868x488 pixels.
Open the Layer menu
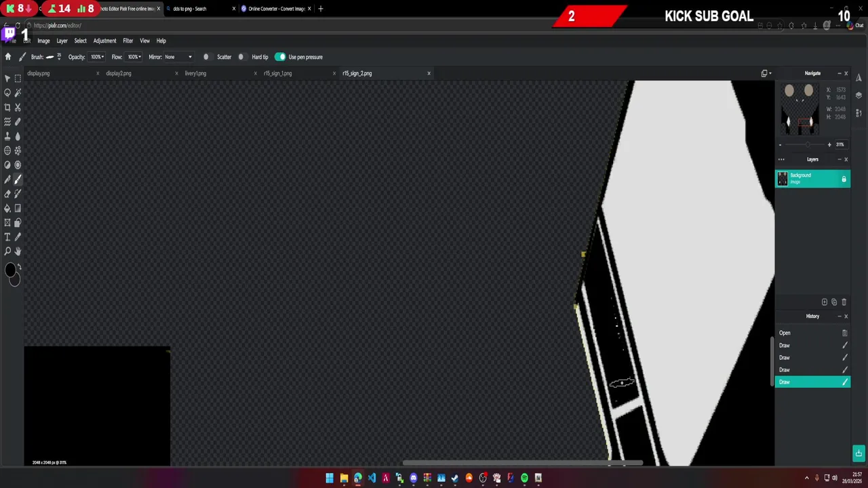click(62, 41)
